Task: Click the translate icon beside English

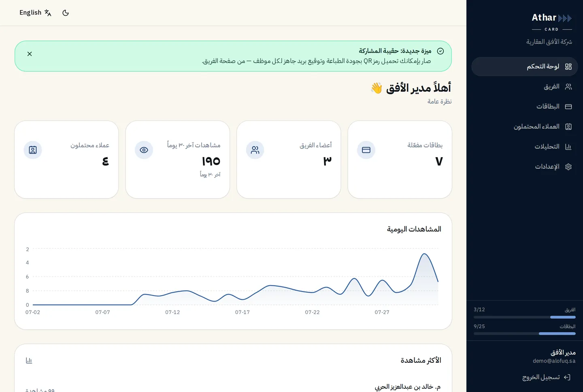Action: tap(48, 13)
